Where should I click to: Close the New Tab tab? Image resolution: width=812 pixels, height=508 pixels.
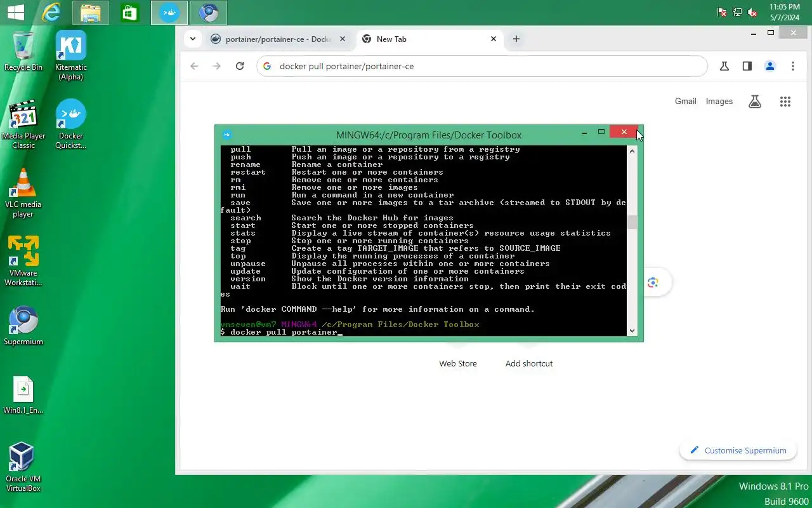pos(494,39)
